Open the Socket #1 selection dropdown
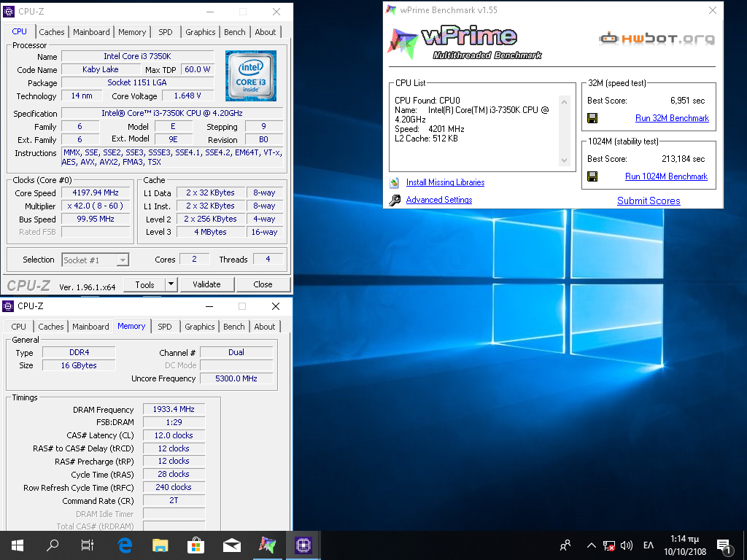747x560 pixels. pyautogui.click(x=123, y=260)
